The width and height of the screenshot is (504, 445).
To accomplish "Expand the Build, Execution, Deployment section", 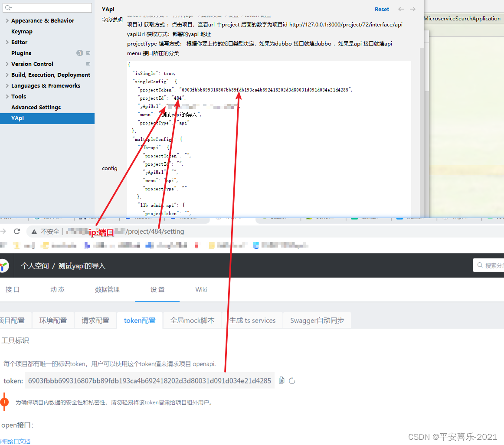I will pos(7,75).
